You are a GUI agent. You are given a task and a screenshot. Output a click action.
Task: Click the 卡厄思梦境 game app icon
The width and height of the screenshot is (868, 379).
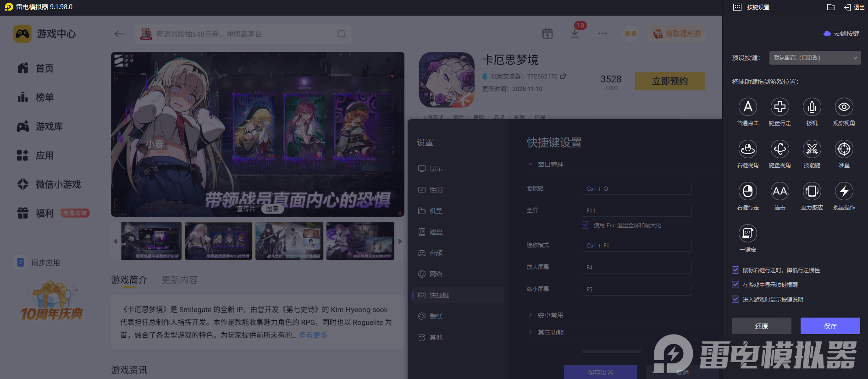pyautogui.click(x=447, y=80)
